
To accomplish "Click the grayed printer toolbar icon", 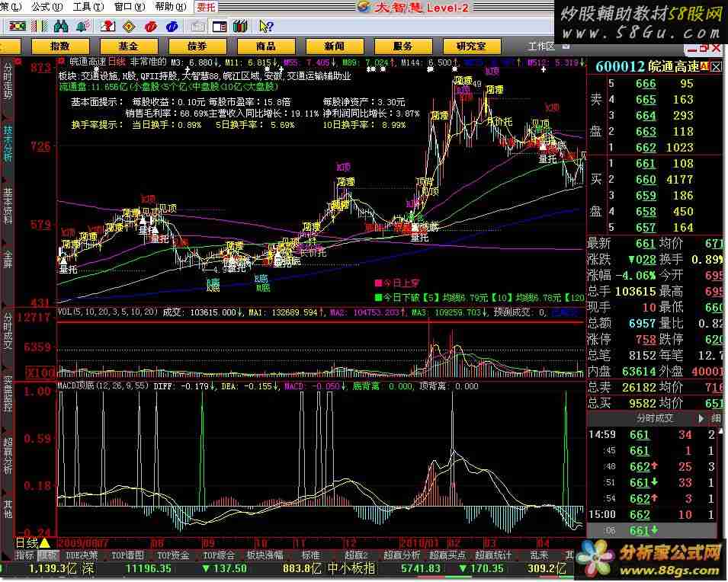I will coord(198,27).
